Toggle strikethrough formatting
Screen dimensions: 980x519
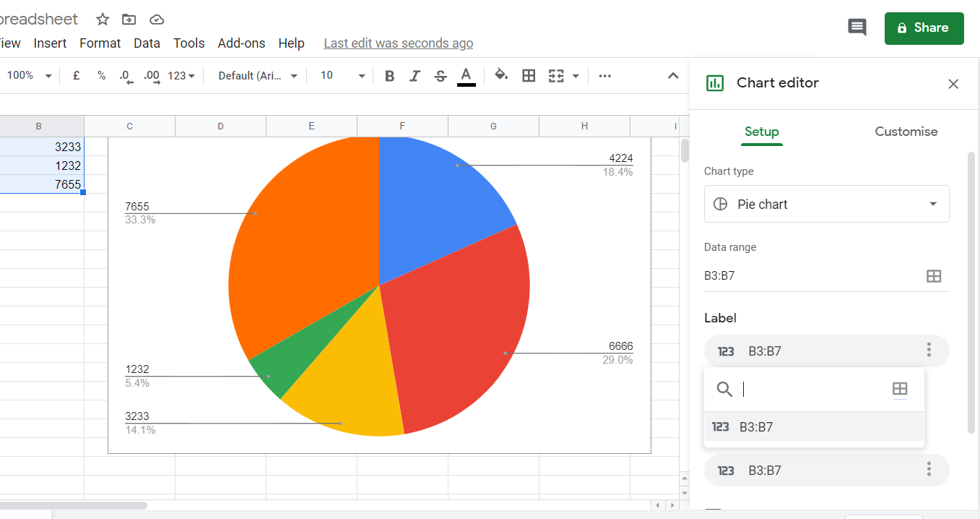click(x=441, y=75)
